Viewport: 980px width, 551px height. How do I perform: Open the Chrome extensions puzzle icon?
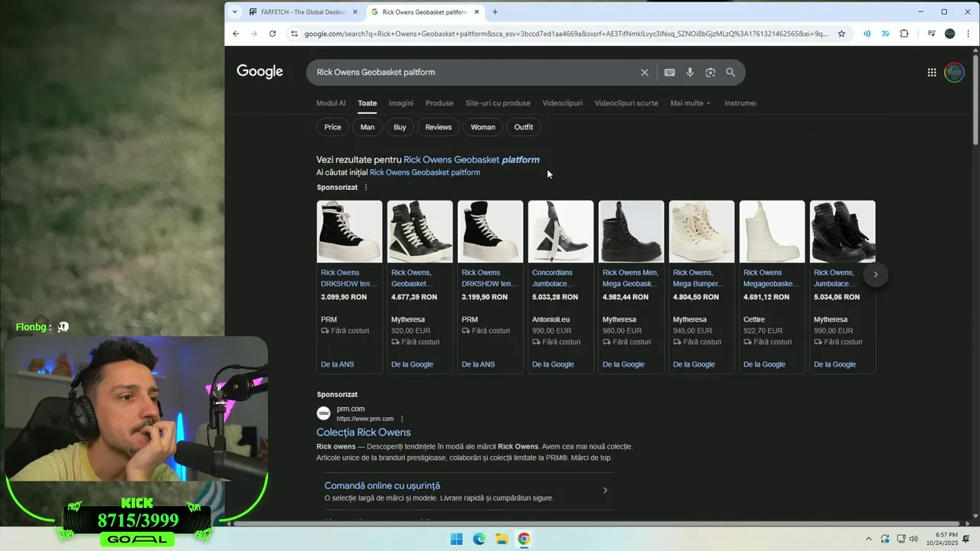[904, 34]
